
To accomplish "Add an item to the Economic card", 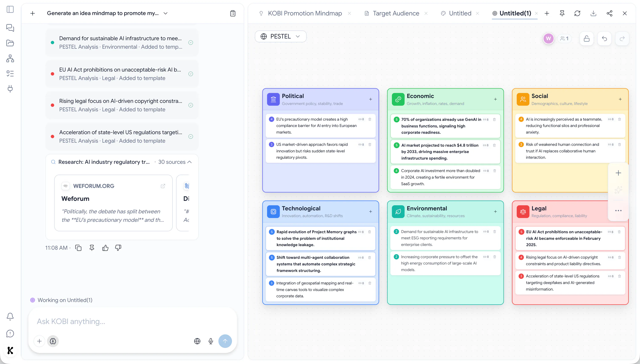I will click(x=495, y=99).
